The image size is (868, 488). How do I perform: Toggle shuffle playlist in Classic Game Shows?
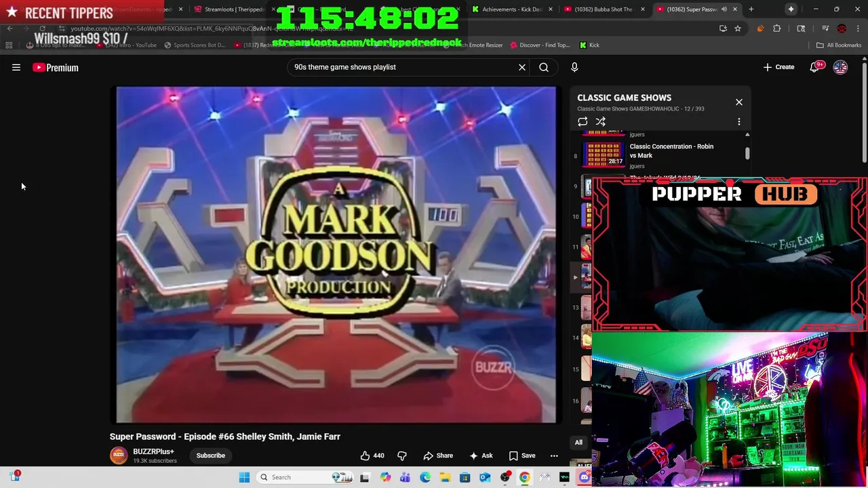601,122
